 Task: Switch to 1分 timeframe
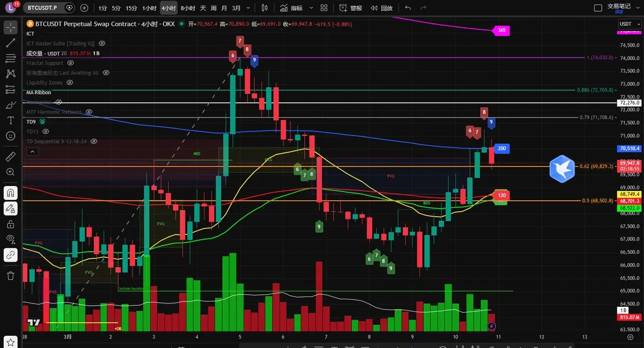(x=103, y=8)
